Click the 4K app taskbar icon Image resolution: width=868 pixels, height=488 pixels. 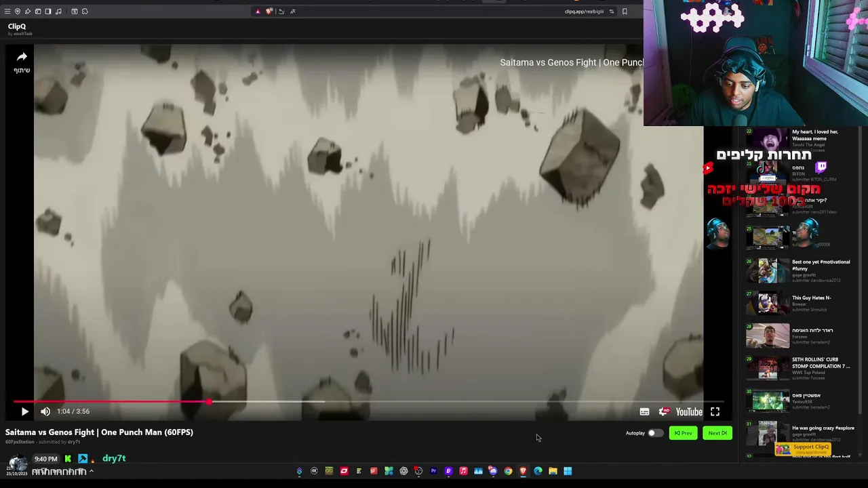coord(314,471)
